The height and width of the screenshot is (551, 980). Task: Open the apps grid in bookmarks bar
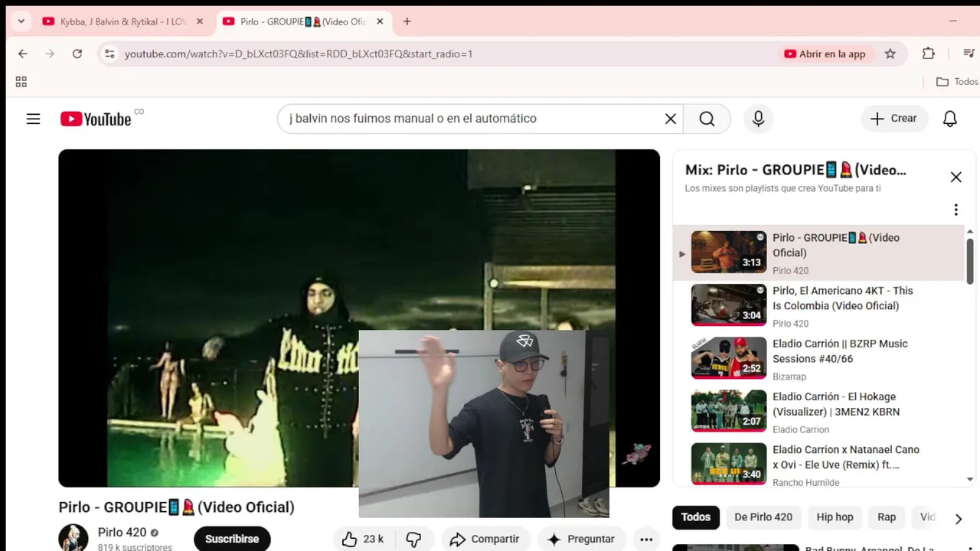click(x=21, y=82)
